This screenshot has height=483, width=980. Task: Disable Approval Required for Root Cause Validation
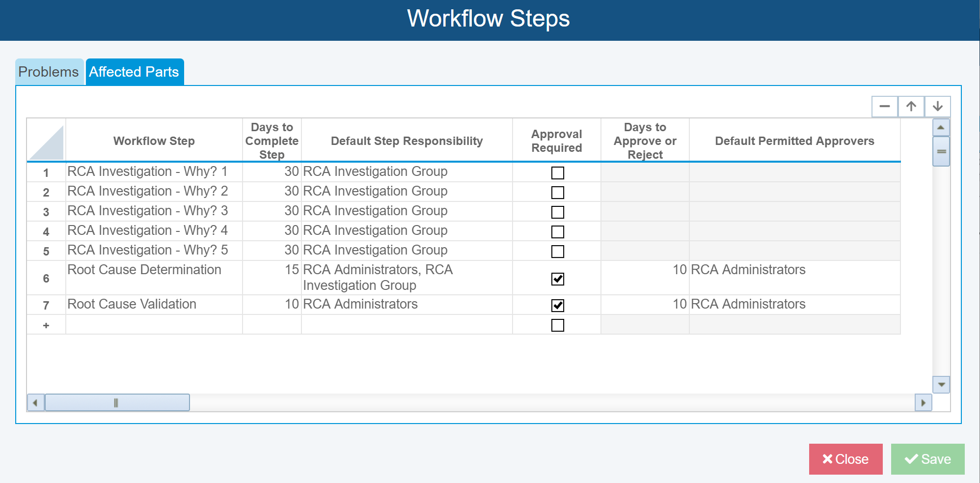tap(557, 305)
